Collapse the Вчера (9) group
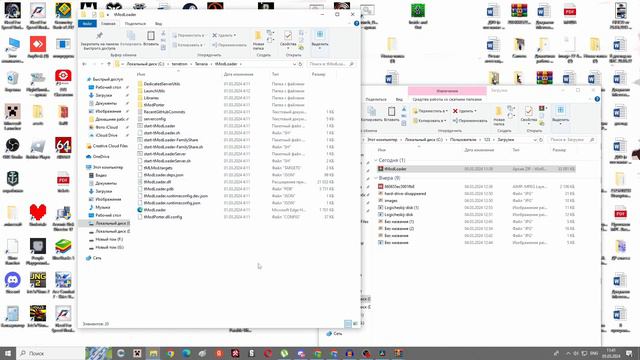The width and height of the screenshot is (640, 360). pyautogui.click(x=376, y=178)
